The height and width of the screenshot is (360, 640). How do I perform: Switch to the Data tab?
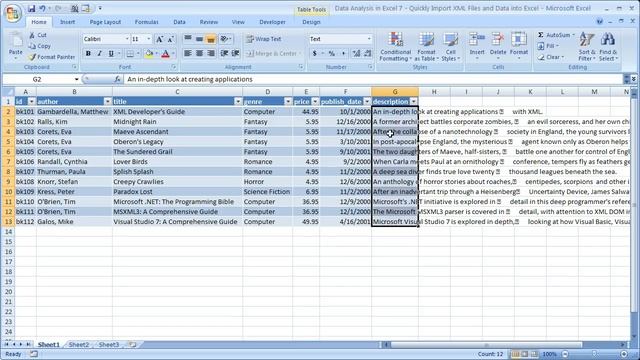pyautogui.click(x=179, y=22)
